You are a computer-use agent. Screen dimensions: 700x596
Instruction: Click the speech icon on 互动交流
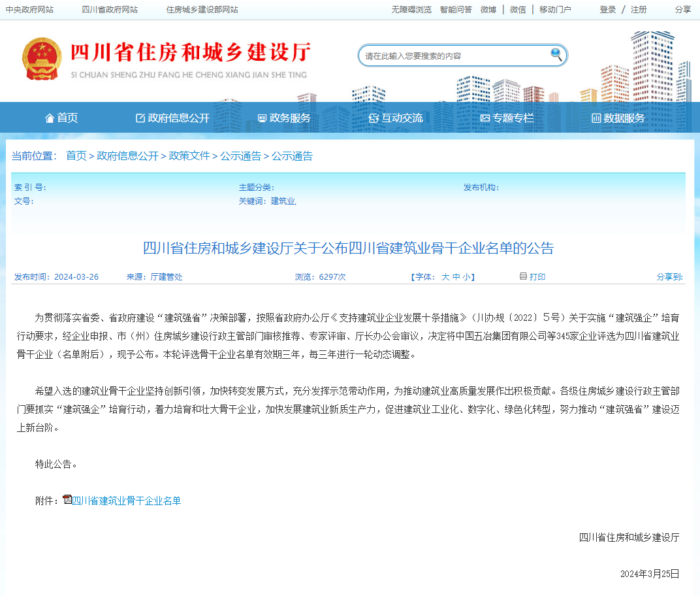pyautogui.click(x=373, y=118)
